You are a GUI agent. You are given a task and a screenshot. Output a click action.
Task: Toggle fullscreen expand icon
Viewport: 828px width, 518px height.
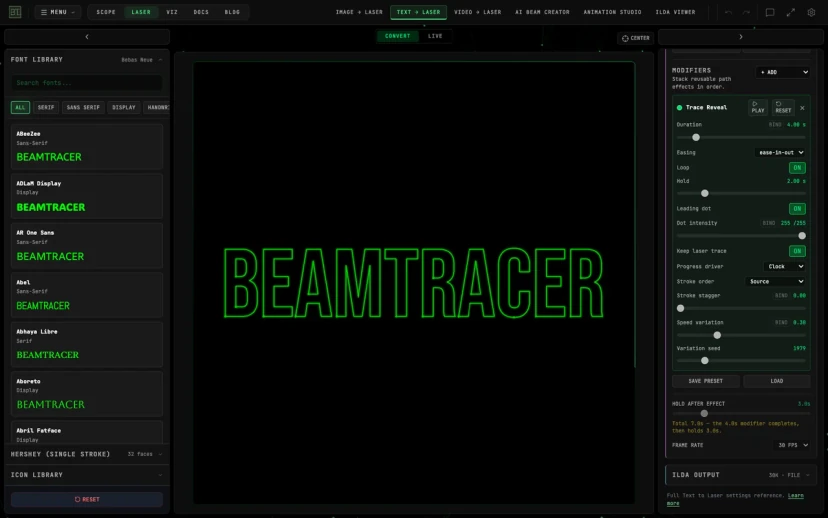(x=791, y=12)
